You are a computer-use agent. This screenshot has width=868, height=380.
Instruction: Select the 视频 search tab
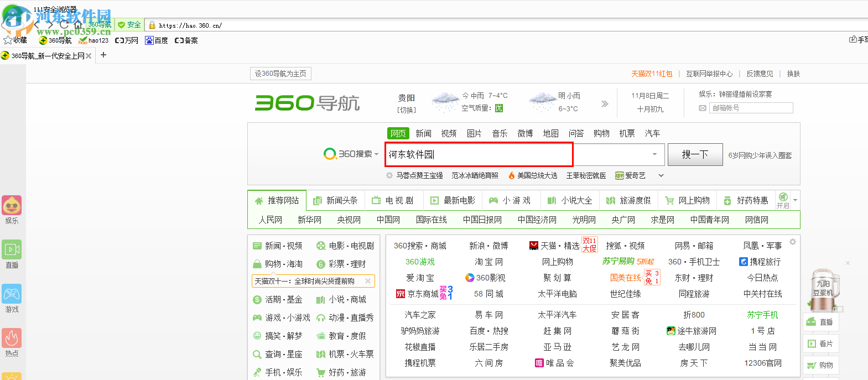449,133
